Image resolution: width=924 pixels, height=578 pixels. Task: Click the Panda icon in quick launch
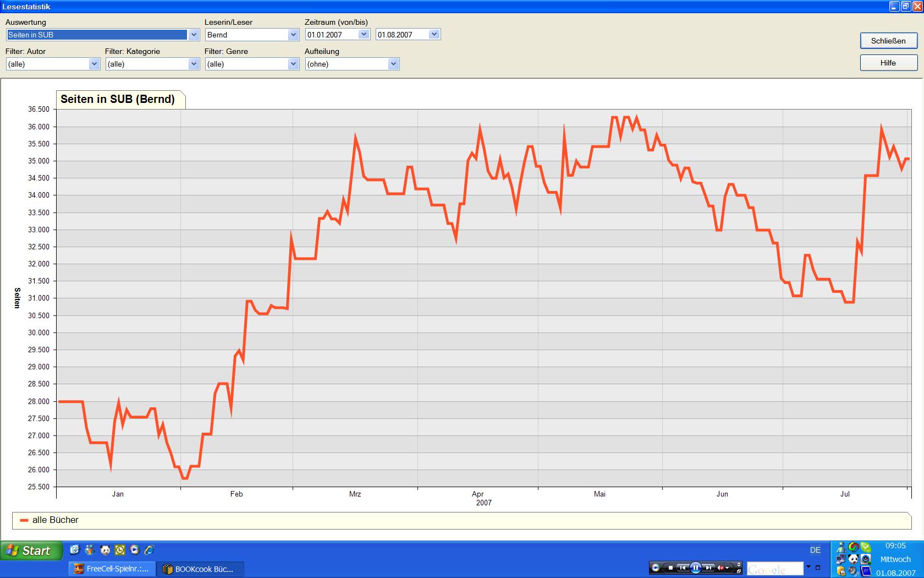click(x=105, y=549)
